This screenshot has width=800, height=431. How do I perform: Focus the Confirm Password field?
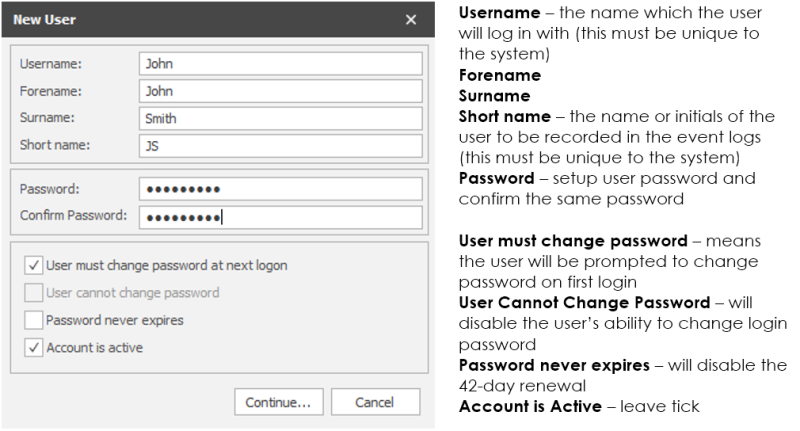[x=280, y=217]
